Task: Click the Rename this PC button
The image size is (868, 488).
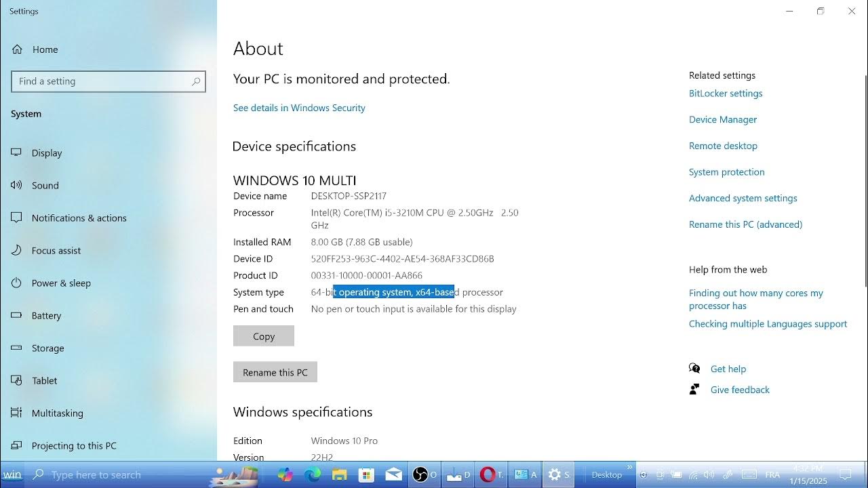Action: [x=275, y=372]
